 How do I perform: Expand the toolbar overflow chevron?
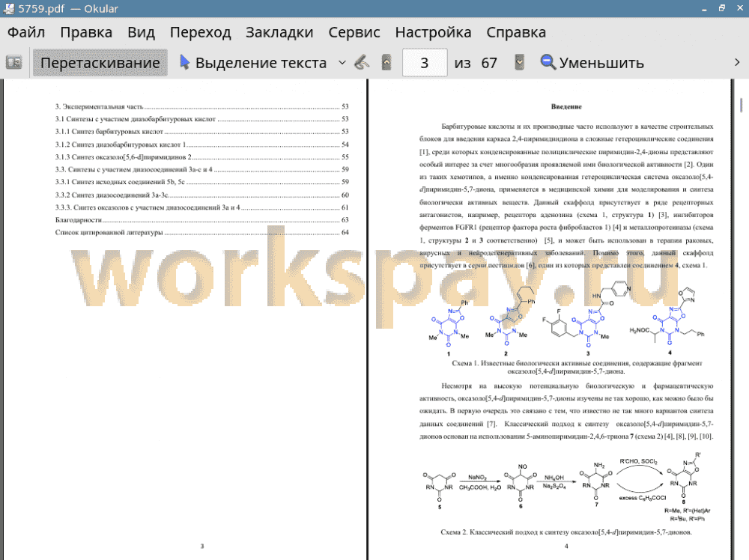[736, 63]
